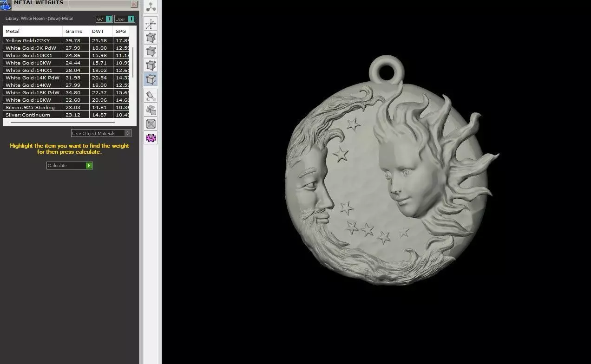
Task: Click the 23.03 grams cell
Action: (76, 107)
